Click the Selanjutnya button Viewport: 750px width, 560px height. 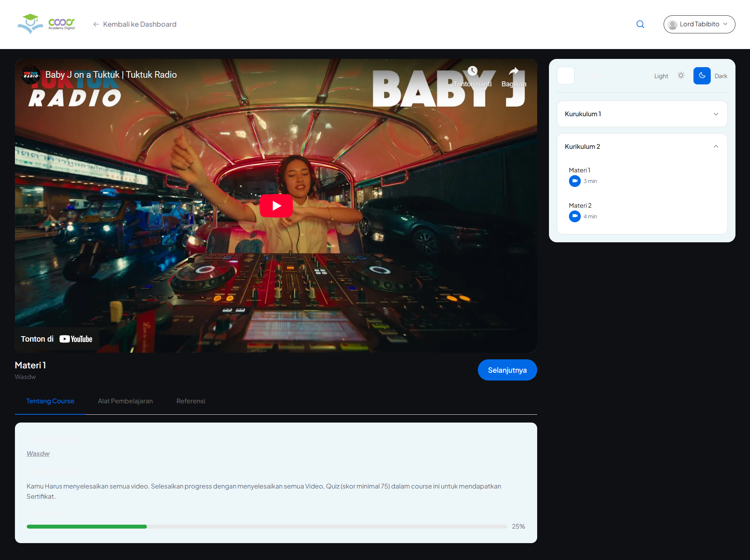point(507,370)
